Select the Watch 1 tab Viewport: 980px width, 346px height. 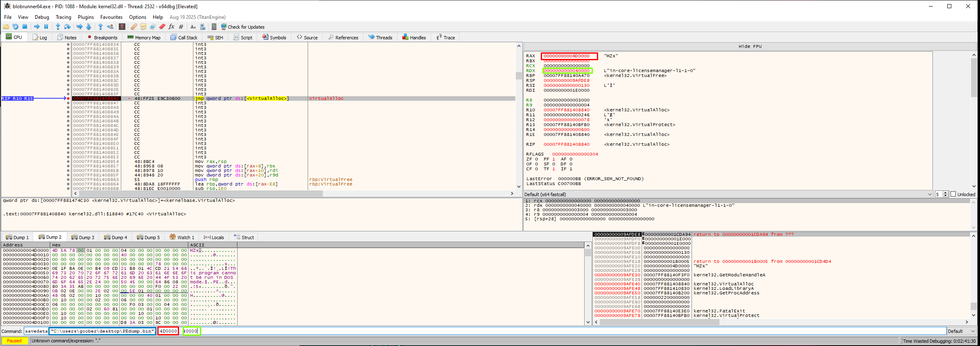182,237
